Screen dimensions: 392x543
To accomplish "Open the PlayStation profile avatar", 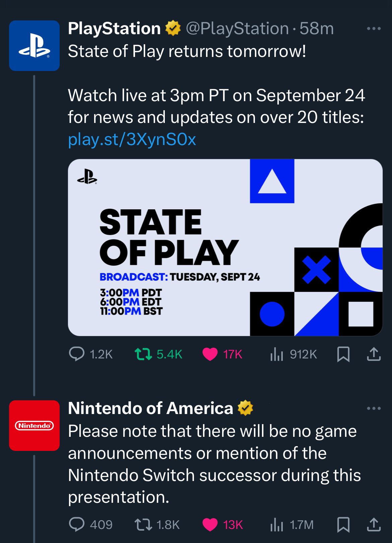I will (34, 46).
